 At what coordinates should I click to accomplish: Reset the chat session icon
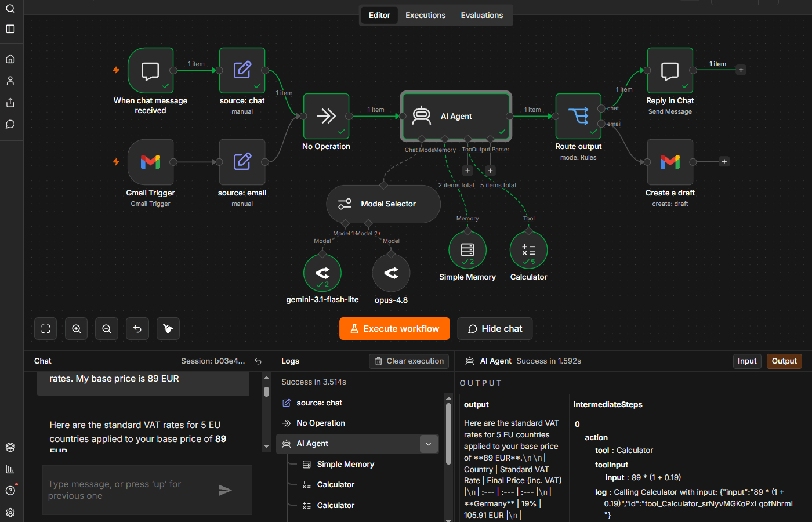pyautogui.click(x=258, y=361)
